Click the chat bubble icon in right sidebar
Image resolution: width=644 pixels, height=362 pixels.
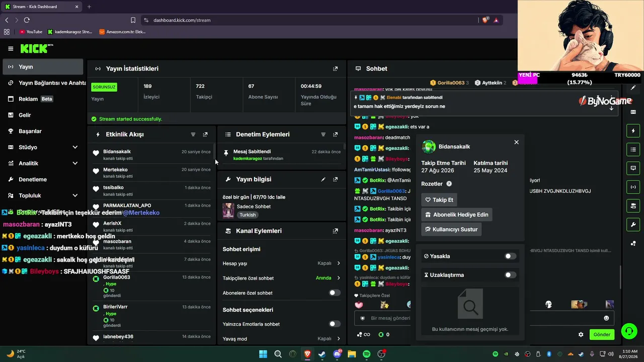coord(633,168)
